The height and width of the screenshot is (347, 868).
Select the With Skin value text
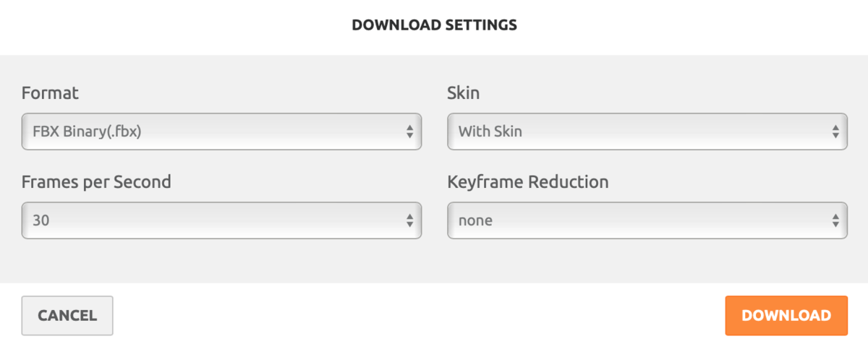click(490, 132)
